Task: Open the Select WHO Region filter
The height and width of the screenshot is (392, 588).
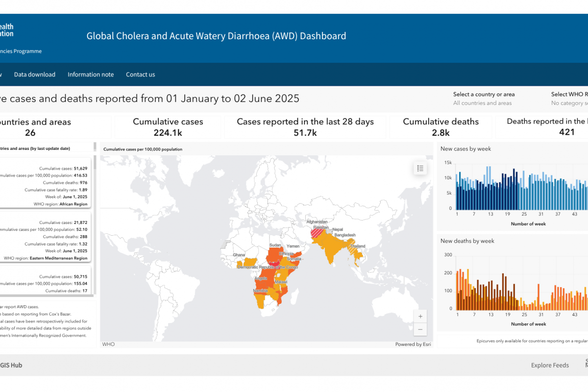Action: 569,103
